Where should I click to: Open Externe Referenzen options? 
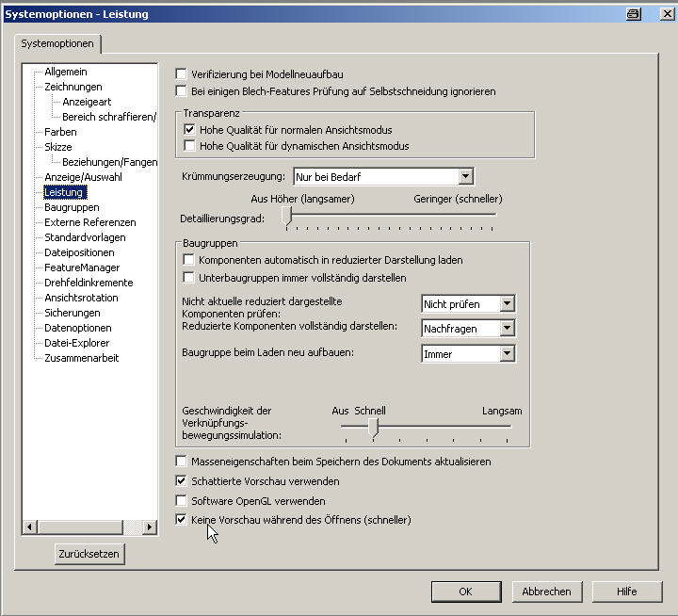90,223
